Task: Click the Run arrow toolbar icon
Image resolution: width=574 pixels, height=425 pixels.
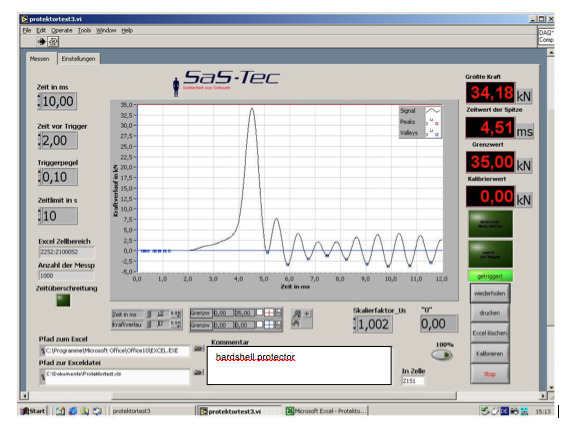Action: (x=41, y=42)
